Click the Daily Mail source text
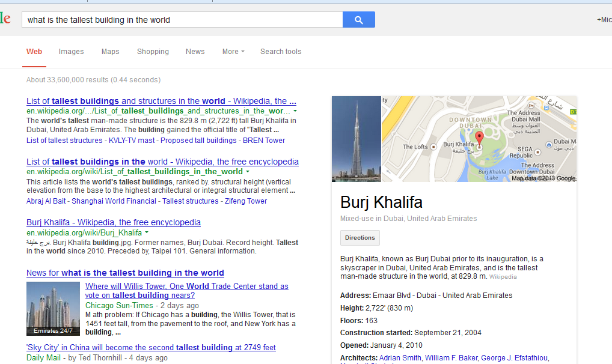This screenshot has width=612, height=364. tap(43, 357)
